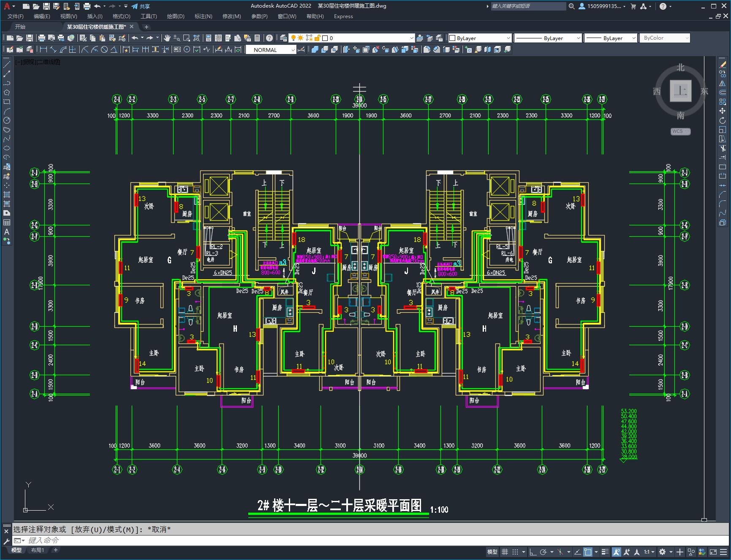Open the AutoCAD application menu logo
The width and height of the screenshot is (731, 560).
coord(7,6)
